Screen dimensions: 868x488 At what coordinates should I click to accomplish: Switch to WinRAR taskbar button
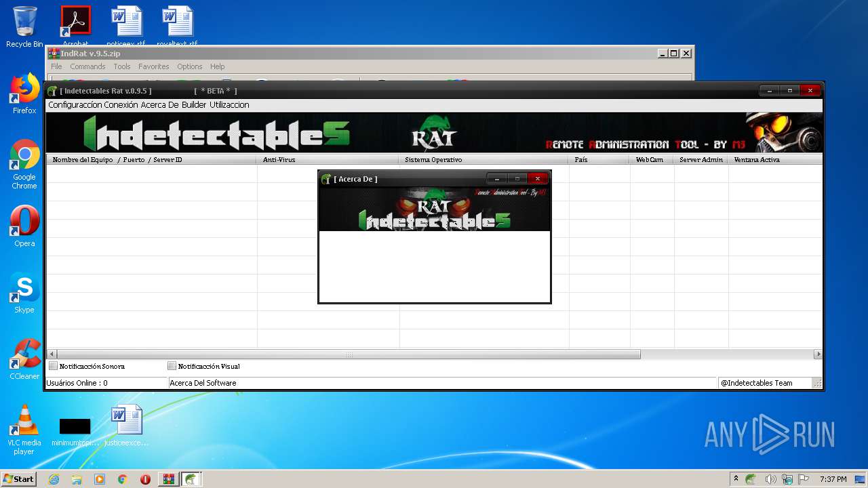pyautogui.click(x=168, y=479)
